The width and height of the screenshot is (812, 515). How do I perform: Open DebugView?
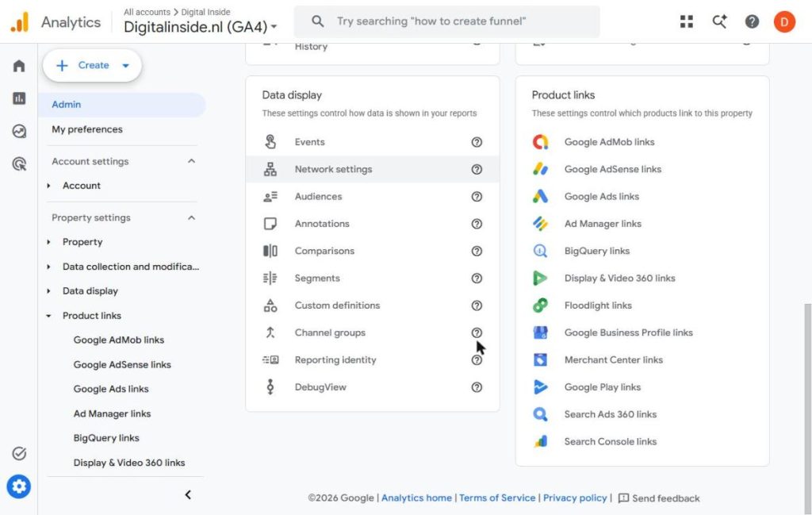tap(373, 387)
